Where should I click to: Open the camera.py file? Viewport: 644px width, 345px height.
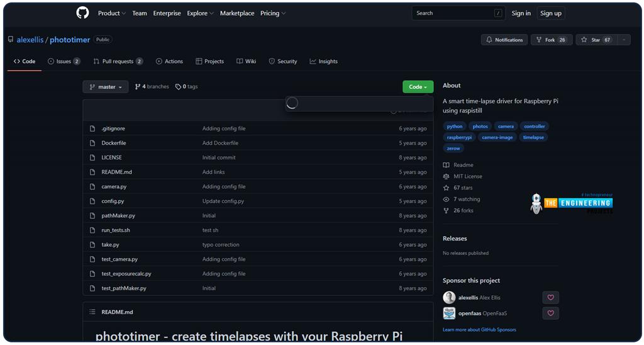[x=114, y=187]
